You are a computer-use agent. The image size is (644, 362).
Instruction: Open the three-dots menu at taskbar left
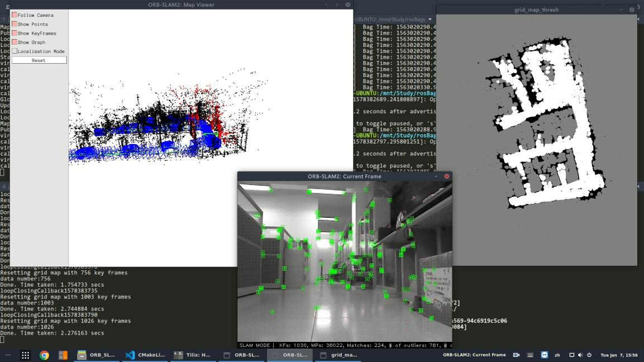pos(8,355)
